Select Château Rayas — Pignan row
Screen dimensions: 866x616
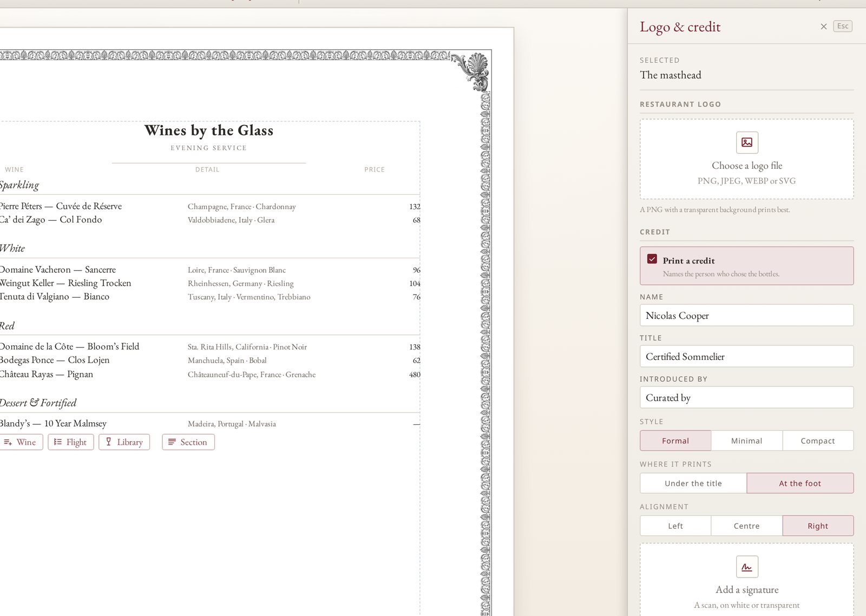coord(210,374)
